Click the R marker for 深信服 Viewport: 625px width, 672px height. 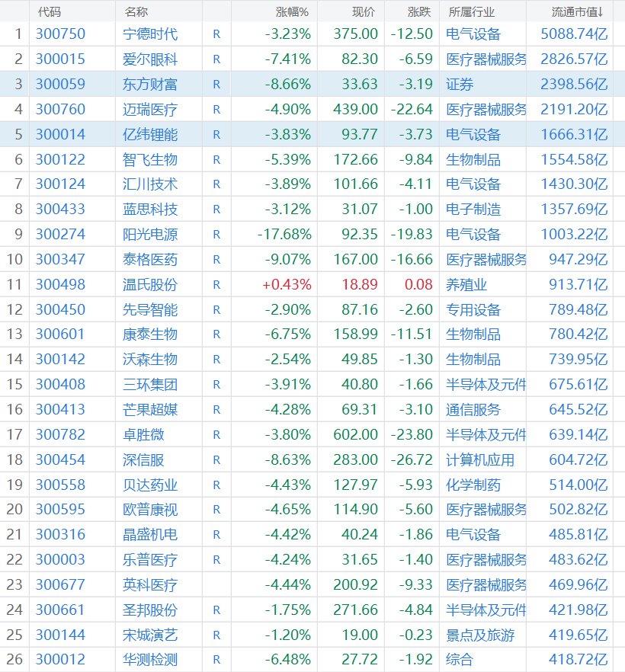coord(216,460)
